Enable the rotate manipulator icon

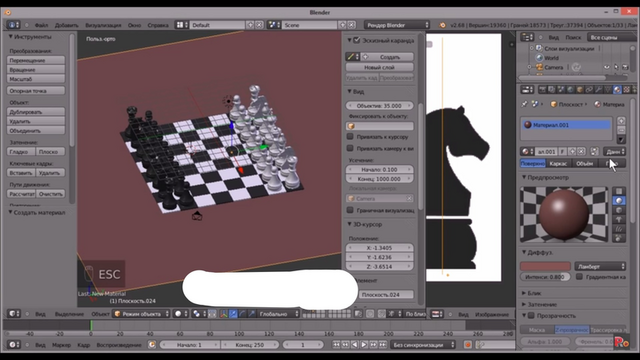(x=242, y=313)
